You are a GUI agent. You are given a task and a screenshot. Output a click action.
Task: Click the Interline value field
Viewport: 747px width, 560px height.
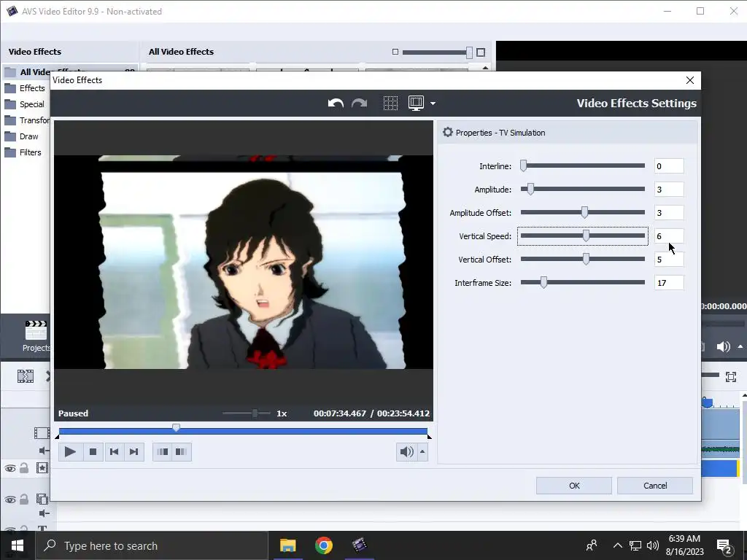tap(669, 166)
